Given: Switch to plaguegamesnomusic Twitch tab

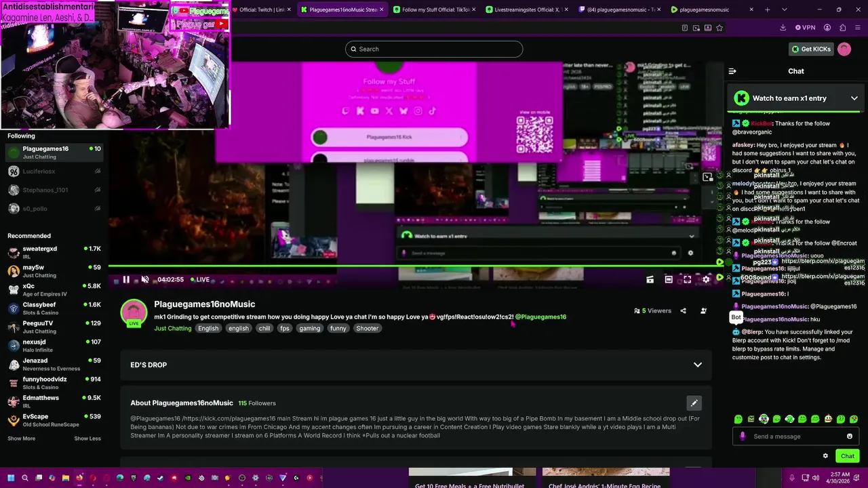Looking at the screenshot, I should (619, 9).
